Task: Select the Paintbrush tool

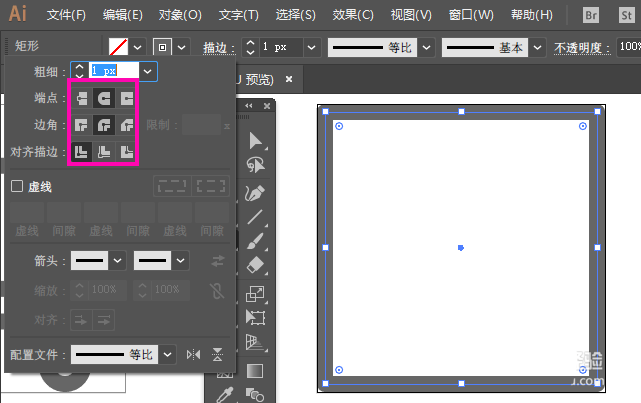Action: [256, 241]
